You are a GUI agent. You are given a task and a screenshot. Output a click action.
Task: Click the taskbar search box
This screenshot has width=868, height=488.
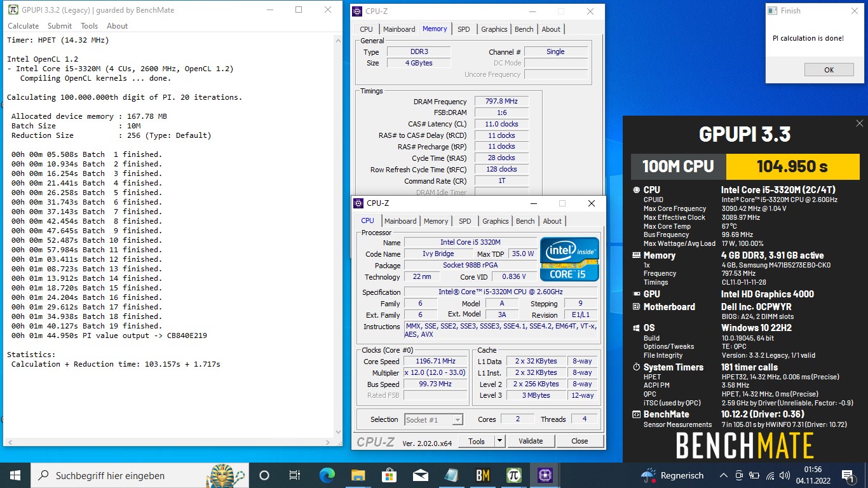point(139,475)
